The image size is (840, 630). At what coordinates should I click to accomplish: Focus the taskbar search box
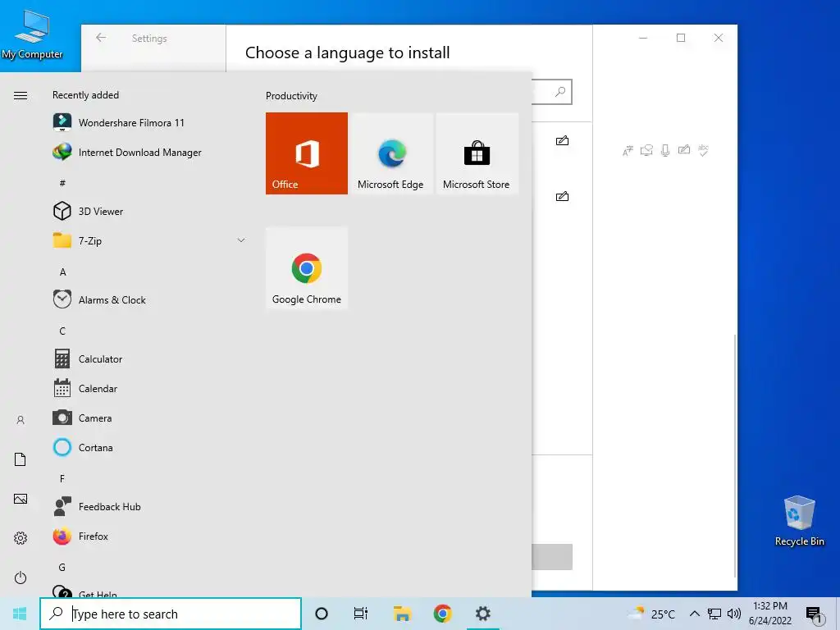coord(171,614)
